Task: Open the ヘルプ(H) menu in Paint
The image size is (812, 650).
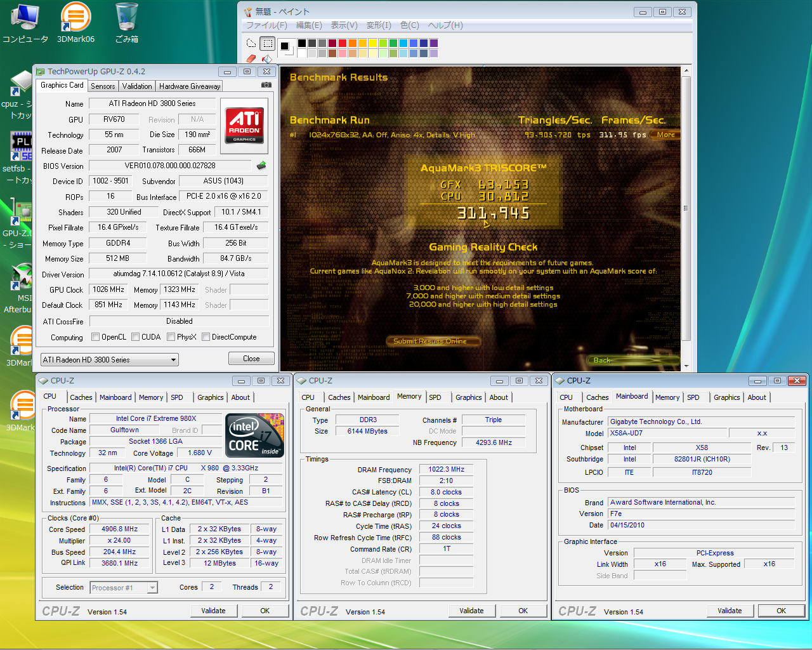Action: tap(445, 25)
